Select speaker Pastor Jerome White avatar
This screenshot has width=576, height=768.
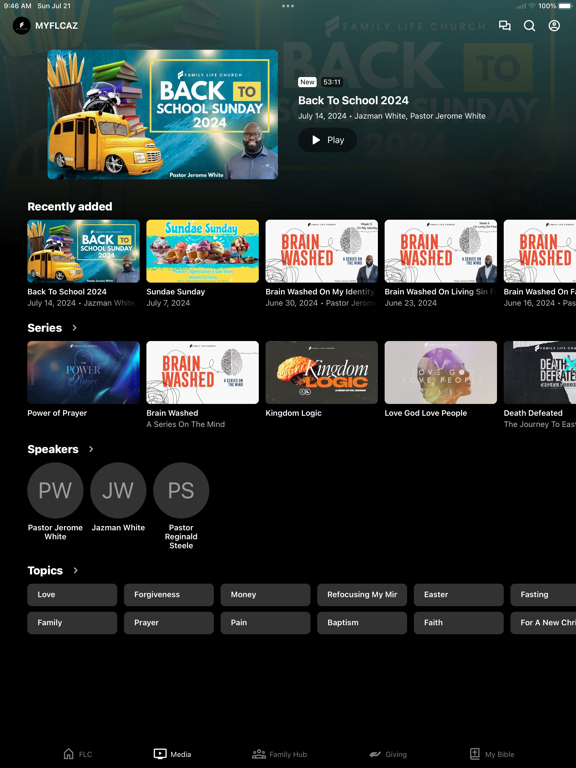pyautogui.click(x=55, y=490)
